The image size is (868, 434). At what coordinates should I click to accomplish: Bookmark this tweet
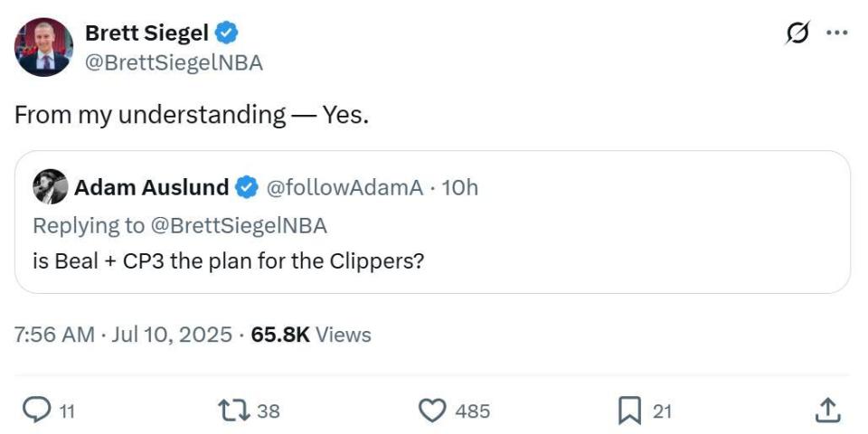[629, 411]
